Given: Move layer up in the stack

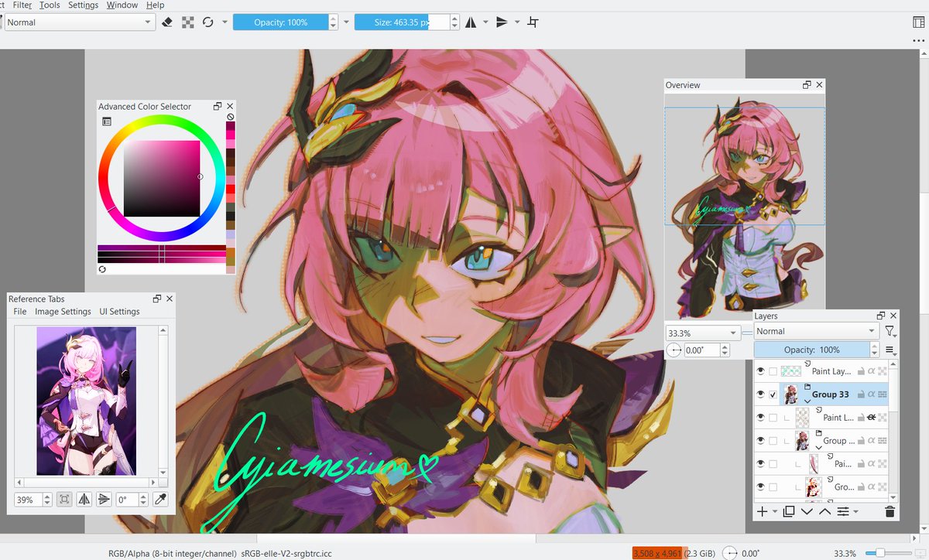Looking at the screenshot, I should click(824, 511).
